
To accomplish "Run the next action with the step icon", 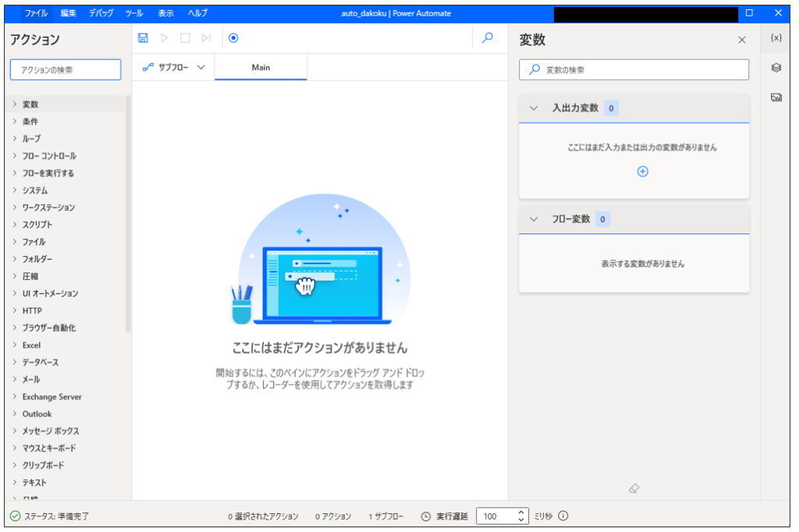I will [x=206, y=37].
